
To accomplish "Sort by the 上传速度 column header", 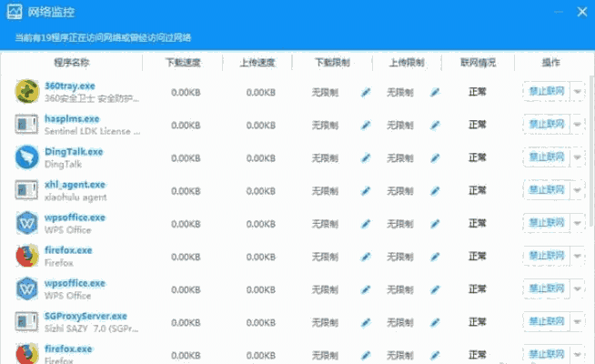I will click(x=257, y=62).
